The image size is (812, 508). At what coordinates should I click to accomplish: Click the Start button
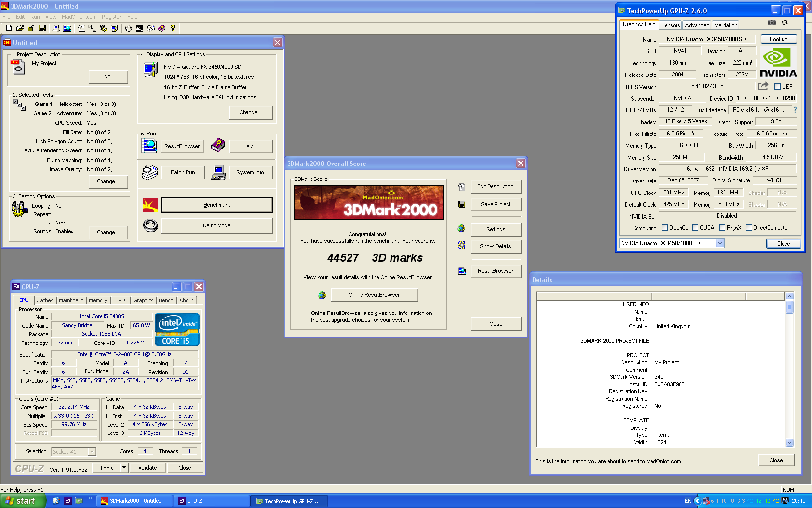click(x=23, y=501)
